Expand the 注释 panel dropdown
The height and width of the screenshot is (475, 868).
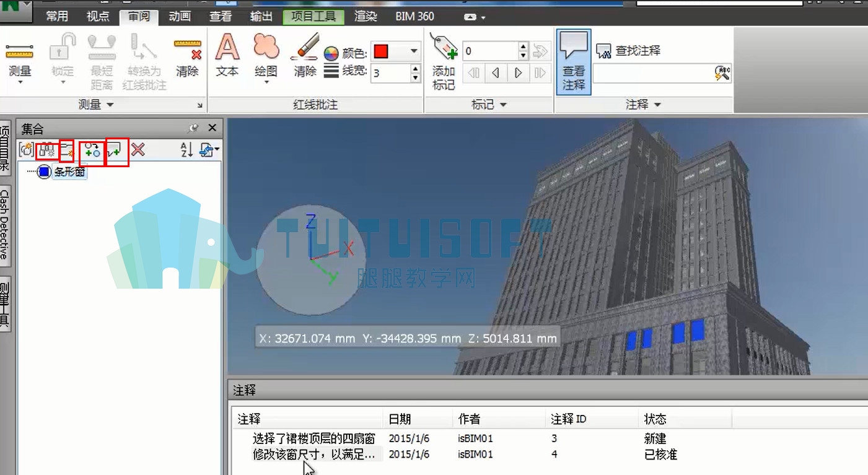coord(643,105)
